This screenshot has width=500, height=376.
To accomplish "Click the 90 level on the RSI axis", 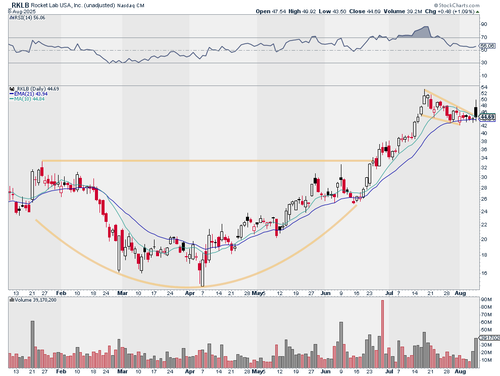I will click(484, 24).
